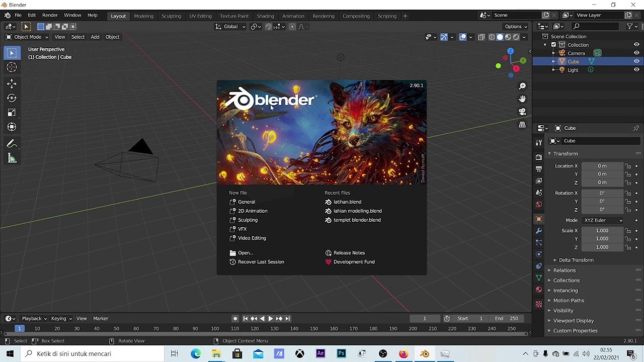Open the Modifier properties wrench tab
The image size is (644, 362).
tap(539, 231)
